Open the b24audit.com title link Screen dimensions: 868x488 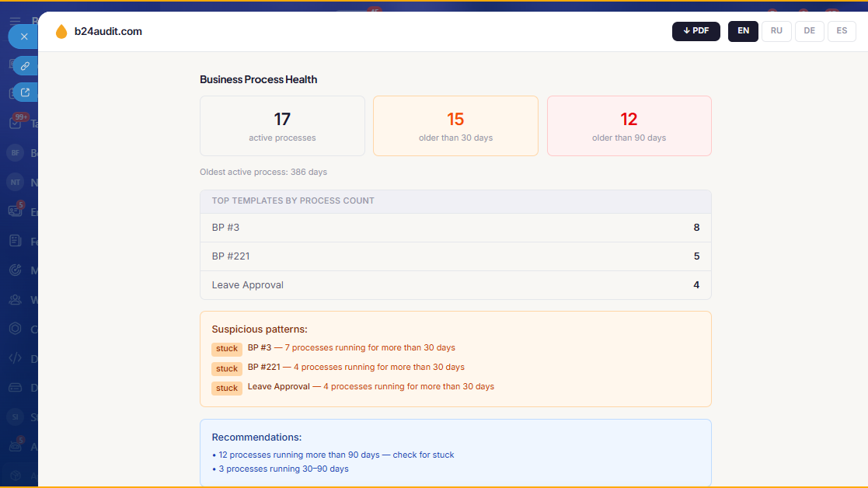(108, 32)
